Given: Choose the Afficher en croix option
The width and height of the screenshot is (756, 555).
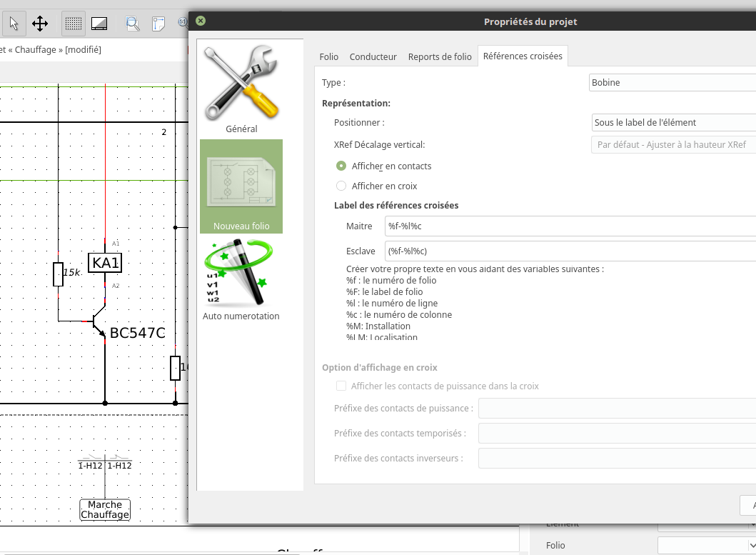Looking at the screenshot, I should (341, 186).
